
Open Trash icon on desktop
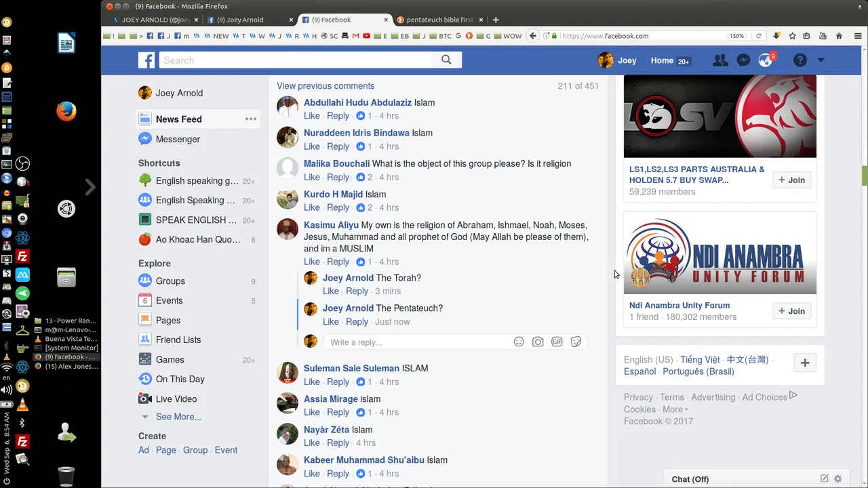click(x=66, y=476)
